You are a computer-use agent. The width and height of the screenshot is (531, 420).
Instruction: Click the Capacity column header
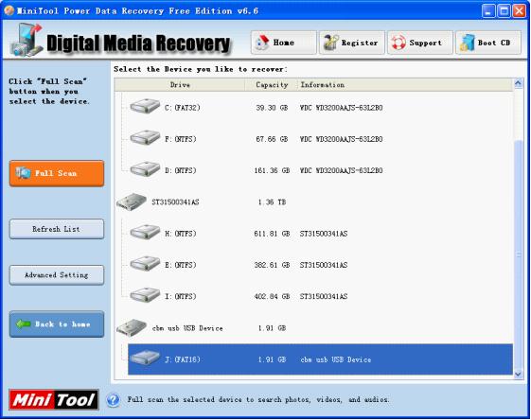coord(272,85)
